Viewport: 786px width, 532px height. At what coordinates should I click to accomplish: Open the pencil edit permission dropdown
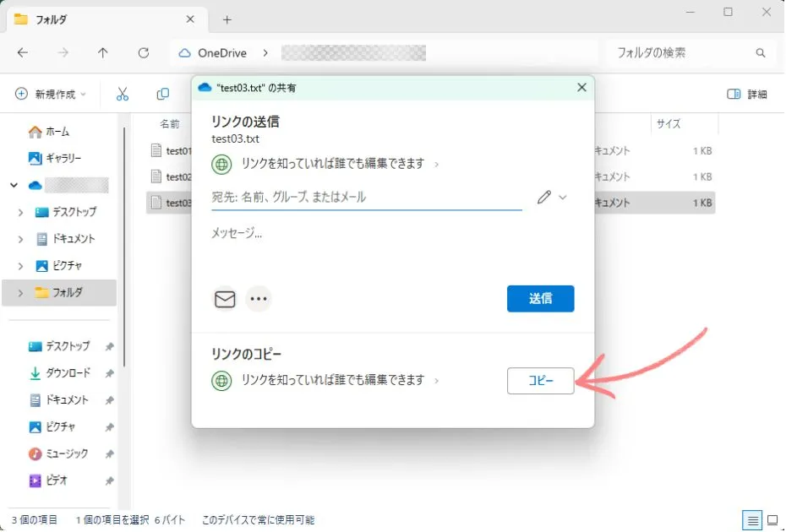point(552,197)
